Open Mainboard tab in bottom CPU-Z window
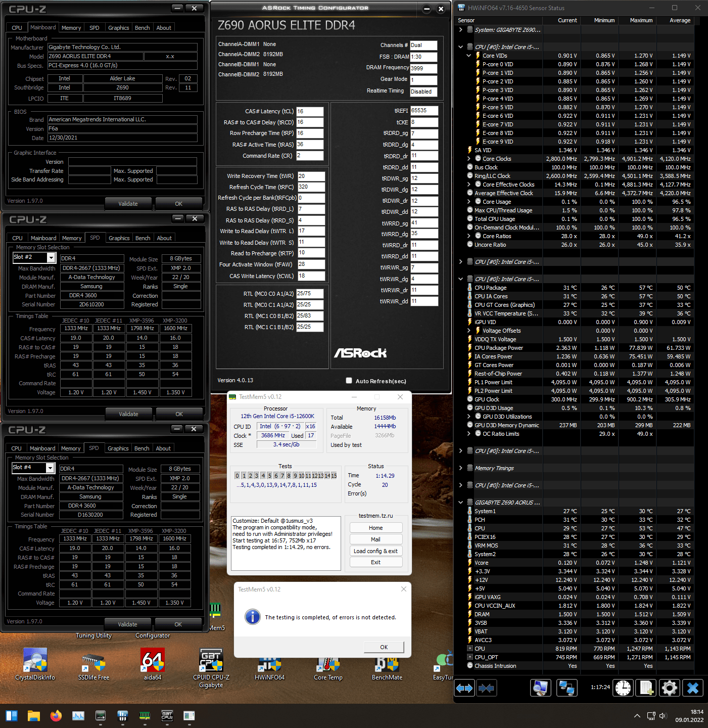This screenshot has height=728, width=708. click(42, 448)
